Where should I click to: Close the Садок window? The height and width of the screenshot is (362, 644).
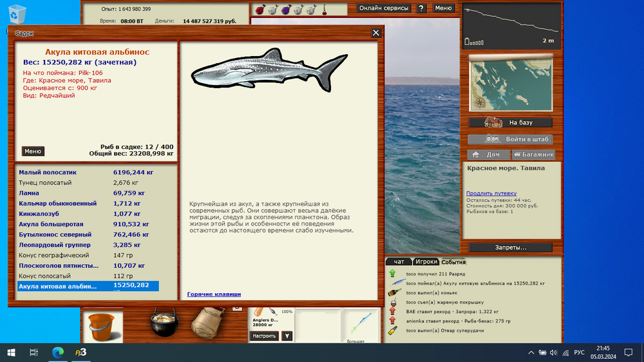click(x=376, y=33)
